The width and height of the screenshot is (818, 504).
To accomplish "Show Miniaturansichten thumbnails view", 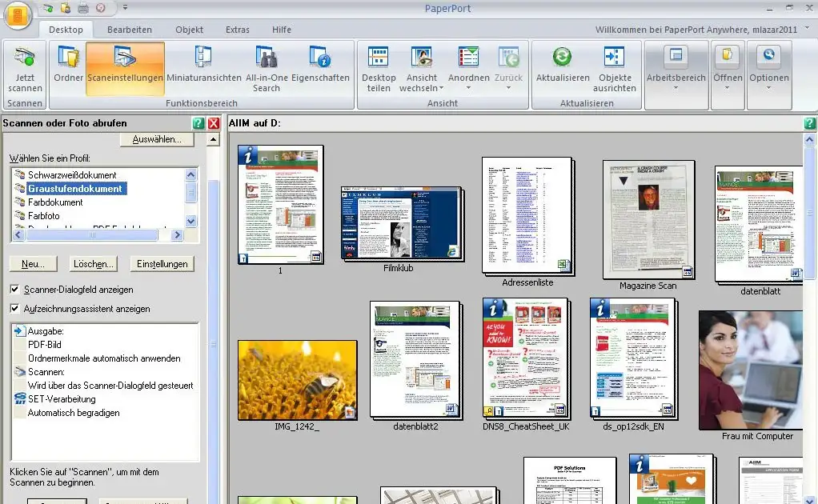I will pos(204,59).
